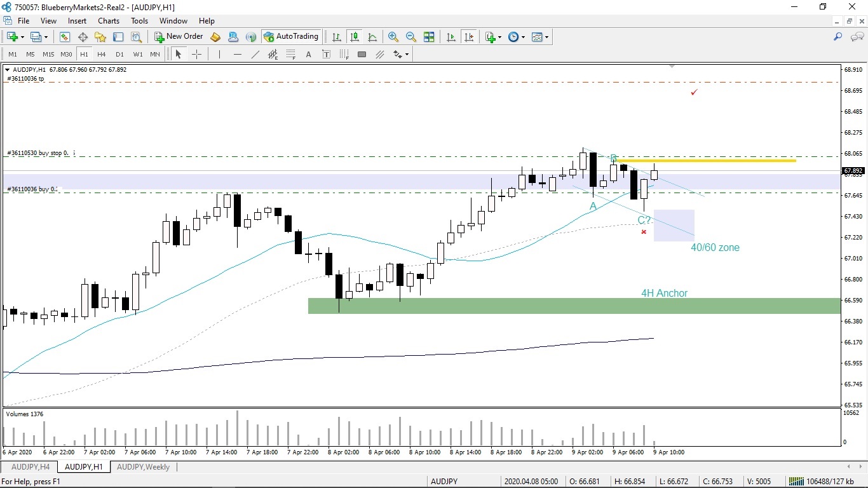Select the trendline drawing tool
The height and width of the screenshot is (488, 868).
255,55
